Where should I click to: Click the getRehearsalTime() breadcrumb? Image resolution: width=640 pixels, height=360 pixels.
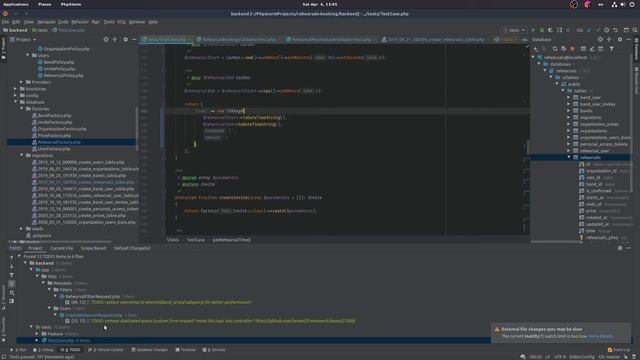click(x=231, y=240)
